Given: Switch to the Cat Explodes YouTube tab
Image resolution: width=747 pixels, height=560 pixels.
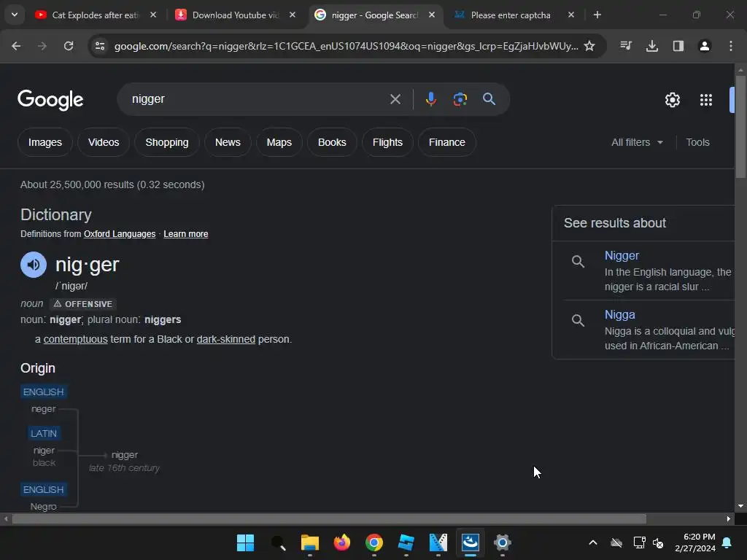Looking at the screenshot, I should tap(96, 15).
